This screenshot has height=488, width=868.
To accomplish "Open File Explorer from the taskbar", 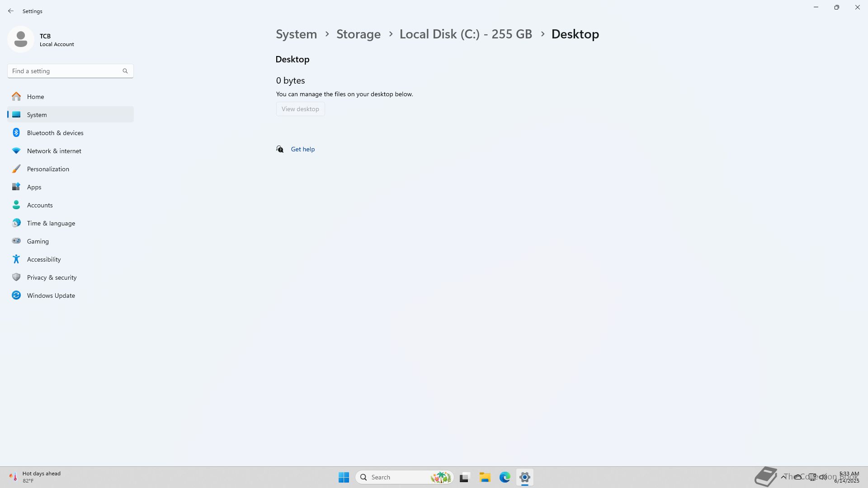I will point(485,477).
